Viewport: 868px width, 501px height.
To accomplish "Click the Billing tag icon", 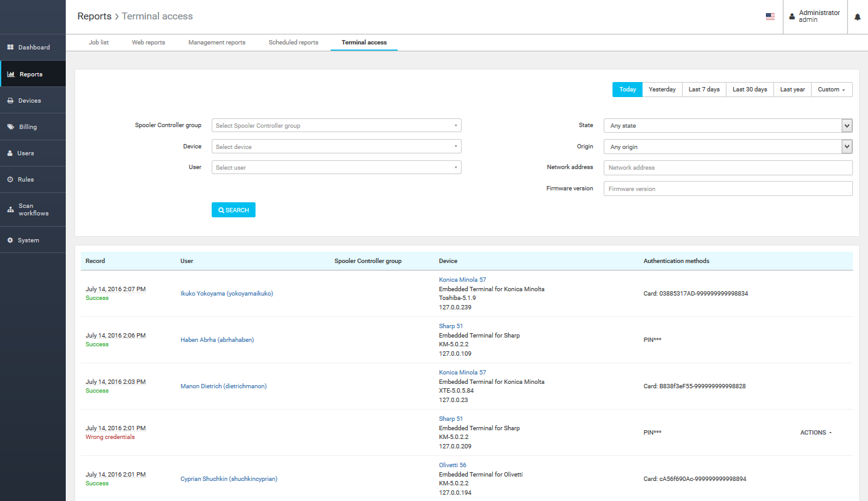I will [11, 127].
